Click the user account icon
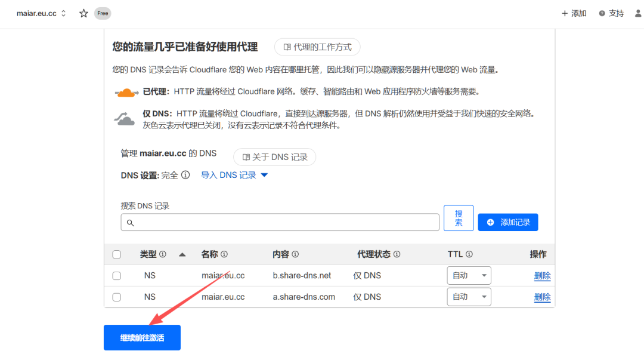 coord(638,13)
